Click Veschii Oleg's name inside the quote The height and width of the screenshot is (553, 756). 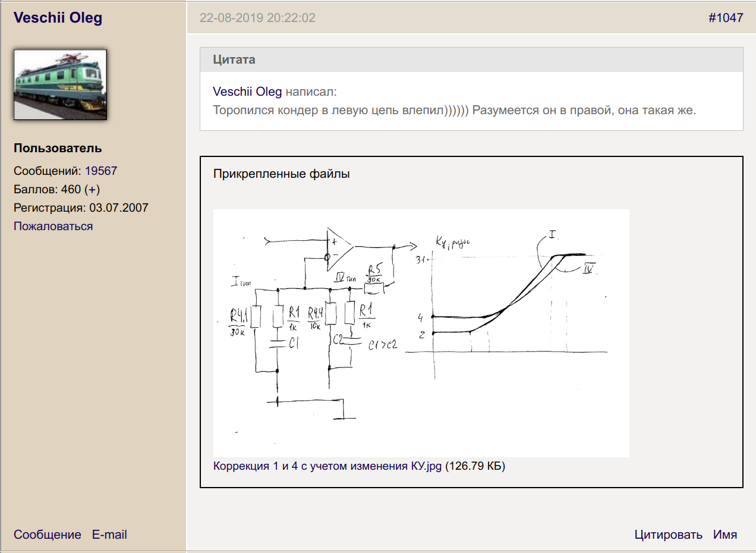tap(247, 92)
